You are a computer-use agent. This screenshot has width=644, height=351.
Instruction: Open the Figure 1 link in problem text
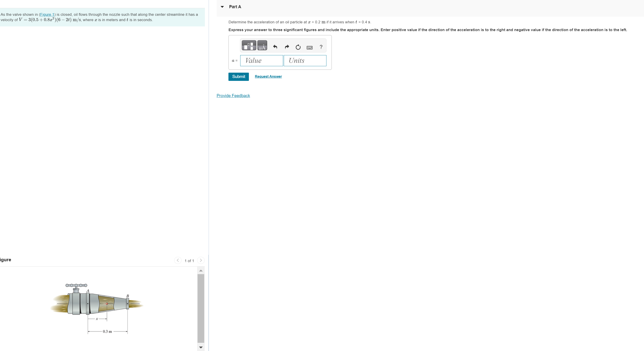[47, 14]
